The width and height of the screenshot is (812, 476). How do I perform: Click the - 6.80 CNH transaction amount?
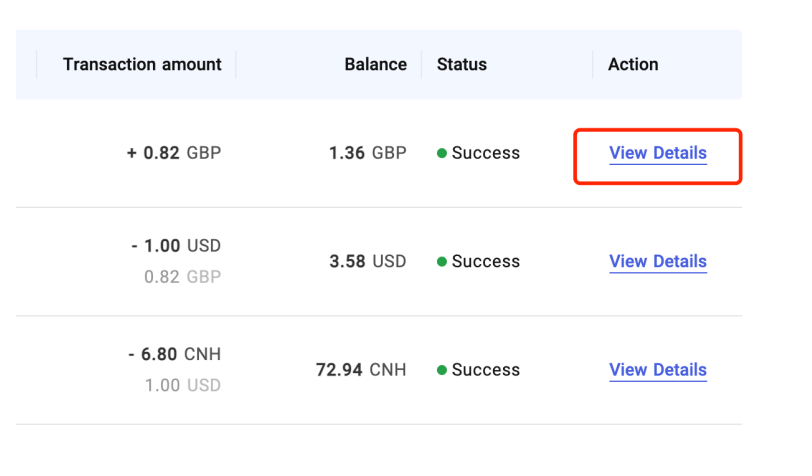[175, 354]
